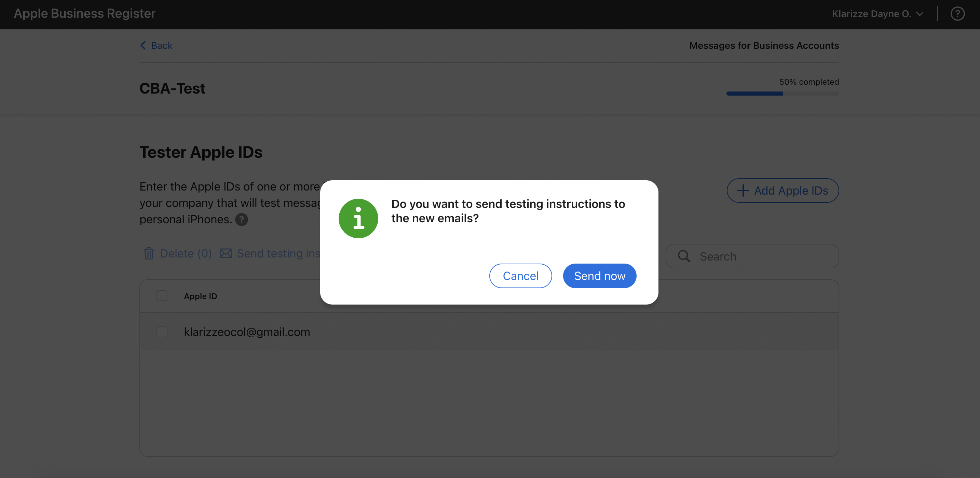Click Apple Business Register title
The height and width of the screenshot is (478, 980).
[84, 14]
